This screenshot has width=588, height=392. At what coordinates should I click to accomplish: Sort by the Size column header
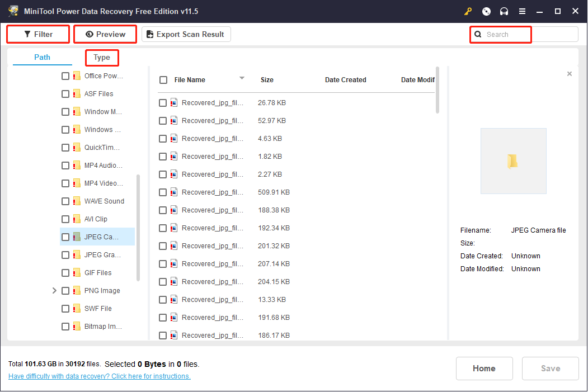click(x=267, y=80)
